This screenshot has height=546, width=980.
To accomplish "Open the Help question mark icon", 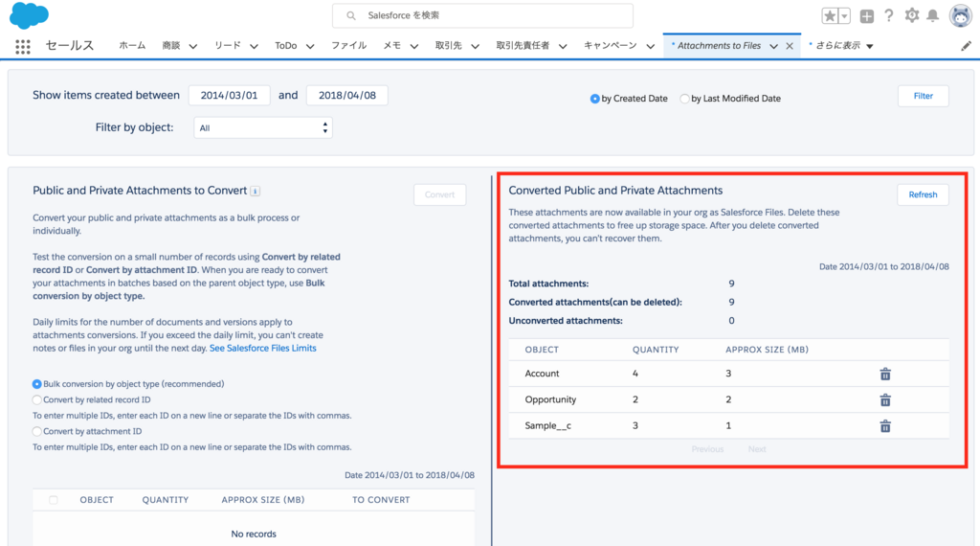I will click(889, 15).
